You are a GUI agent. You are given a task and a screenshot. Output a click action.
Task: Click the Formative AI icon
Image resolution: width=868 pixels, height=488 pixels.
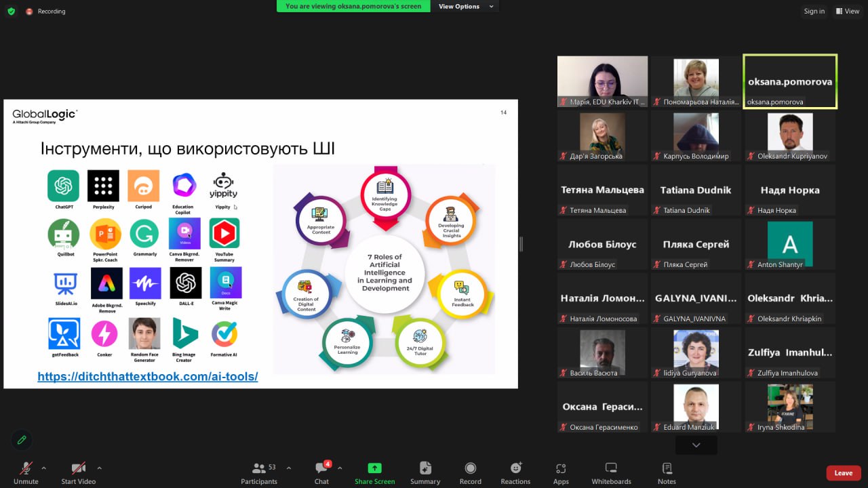tap(224, 334)
